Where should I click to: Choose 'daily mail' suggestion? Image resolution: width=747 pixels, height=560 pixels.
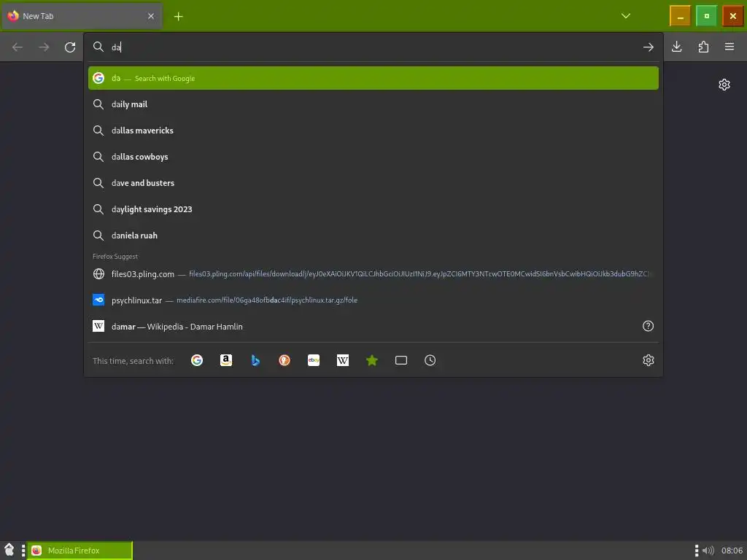pos(373,104)
